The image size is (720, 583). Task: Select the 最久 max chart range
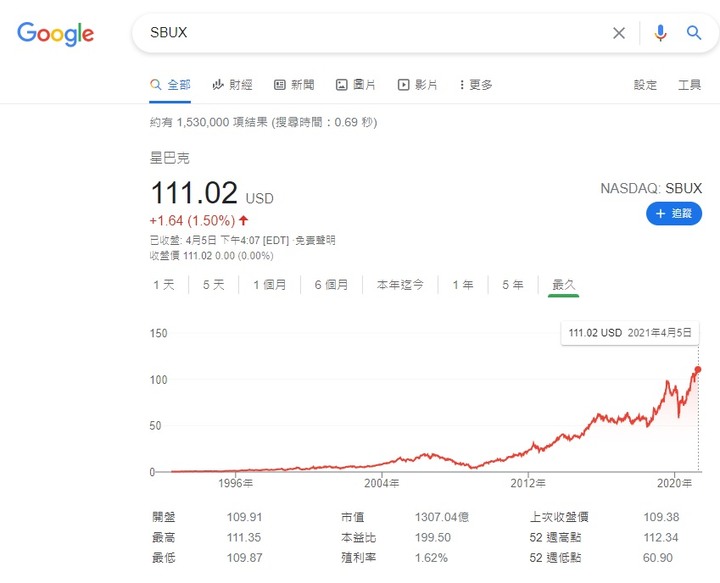563,285
